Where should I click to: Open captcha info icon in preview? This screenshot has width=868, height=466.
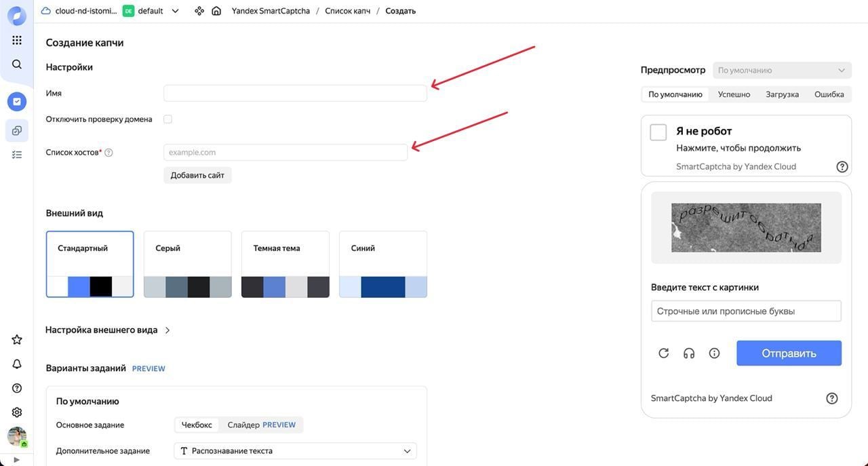pos(714,353)
